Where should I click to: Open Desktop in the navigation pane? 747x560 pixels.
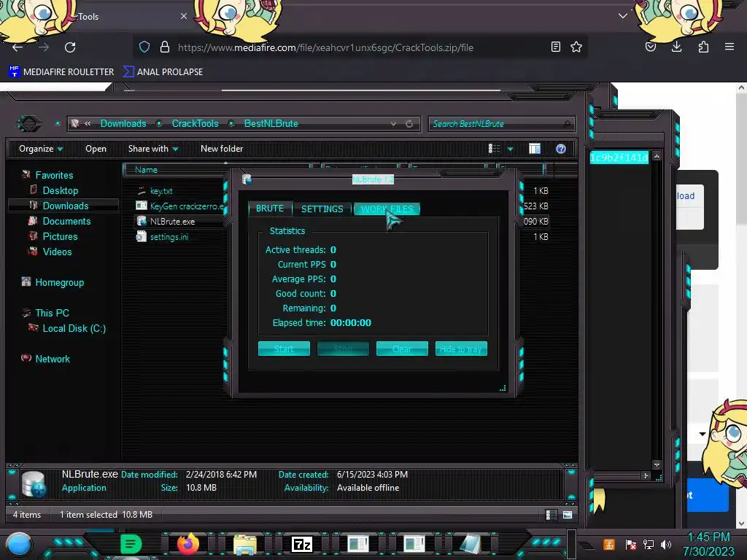coord(60,190)
